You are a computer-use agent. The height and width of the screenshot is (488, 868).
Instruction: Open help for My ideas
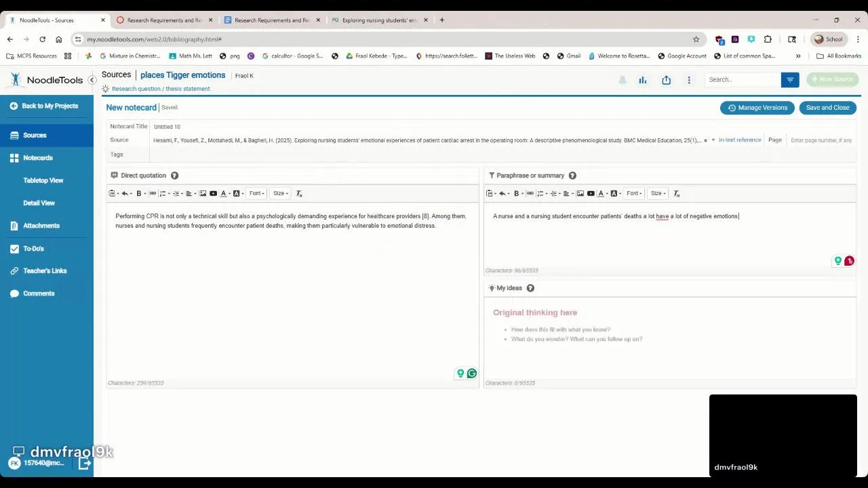tap(530, 288)
